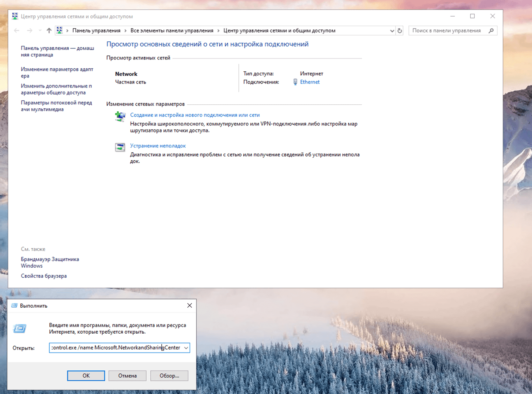
Task: Click the back navigation arrow
Action: click(17, 31)
